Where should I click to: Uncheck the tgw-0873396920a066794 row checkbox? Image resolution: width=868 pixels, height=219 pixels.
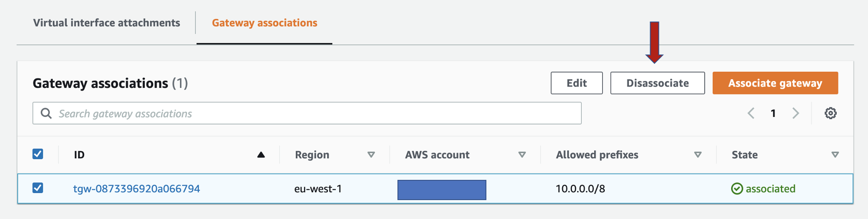tap(38, 188)
